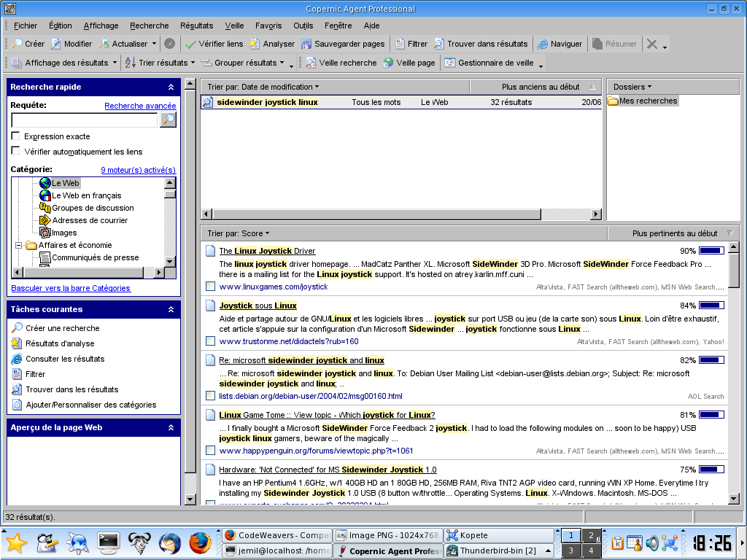Check the box for www.trustonme.net result
Viewport: 747px width, 560px height.
(x=210, y=341)
